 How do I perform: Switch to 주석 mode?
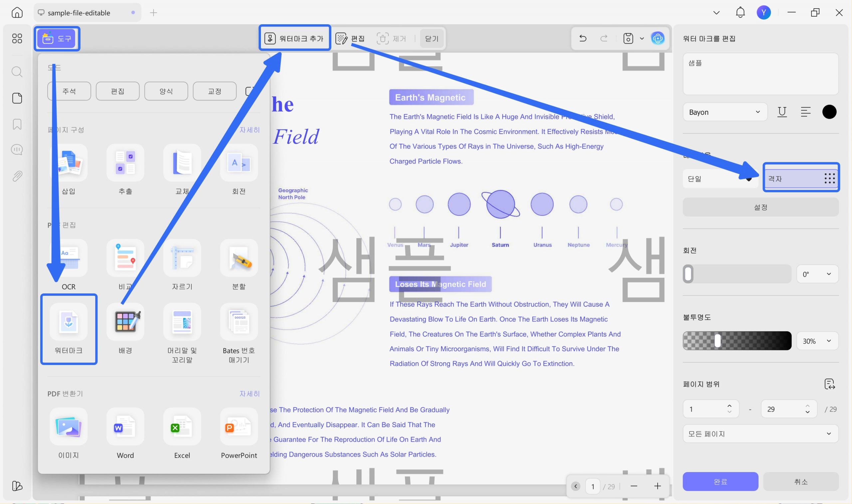(x=69, y=91)
